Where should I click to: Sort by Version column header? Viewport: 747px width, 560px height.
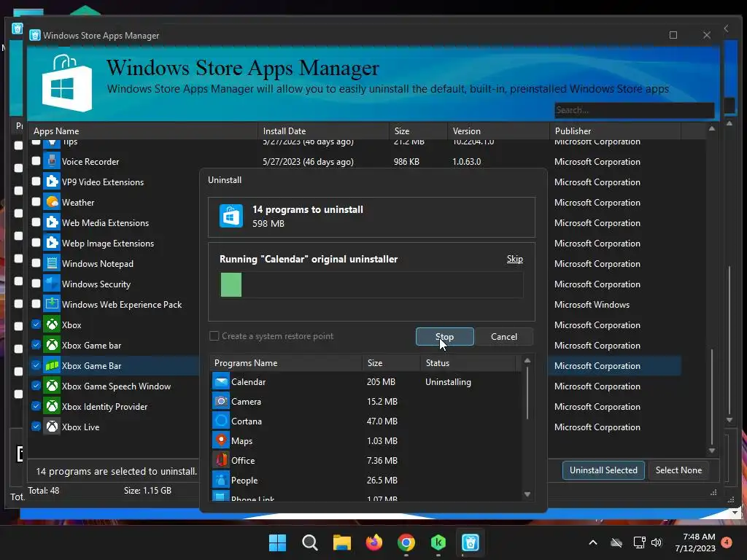pos(498,131)
